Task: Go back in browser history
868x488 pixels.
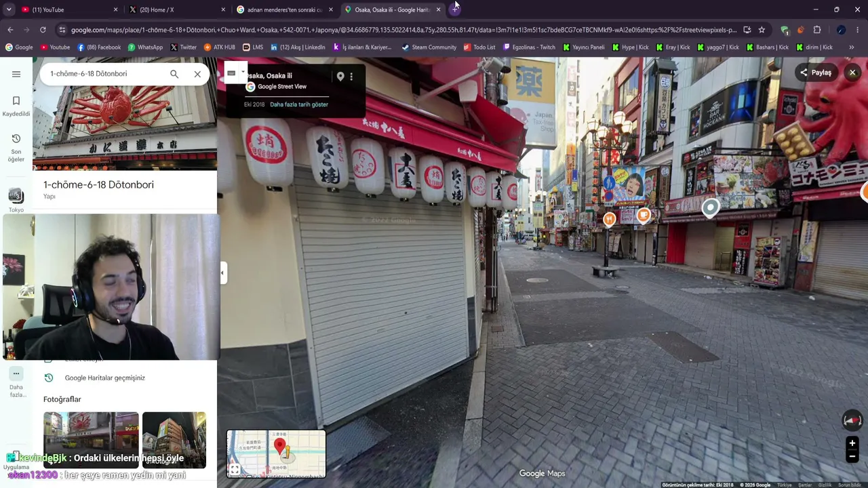Action: [10, 30]
